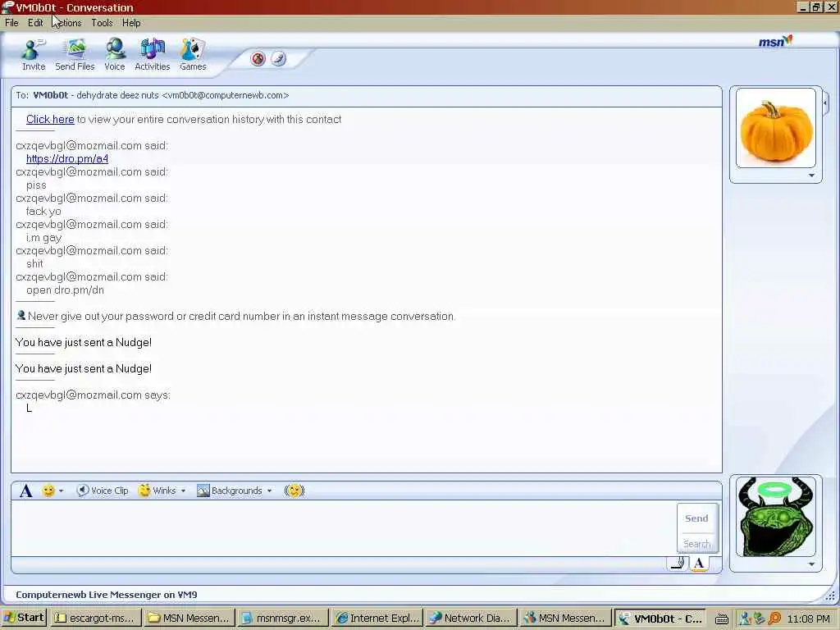Click the Start button
The image size is (840, 630).
tap(24, 618)
